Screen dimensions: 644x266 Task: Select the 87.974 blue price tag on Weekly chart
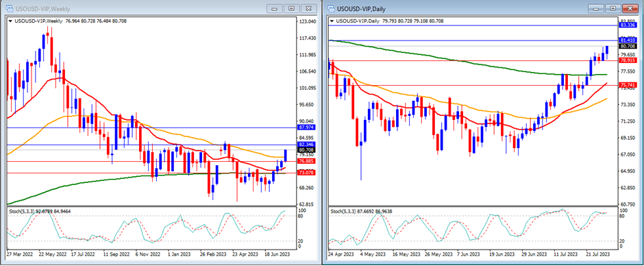(x=307, y=128)
